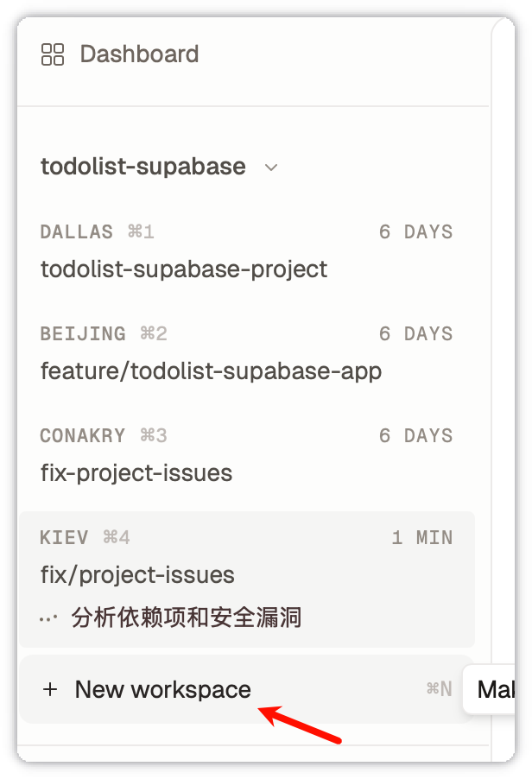
Task: Expand the todolist-supabase chevron dropdown
Action: point(271,168)
